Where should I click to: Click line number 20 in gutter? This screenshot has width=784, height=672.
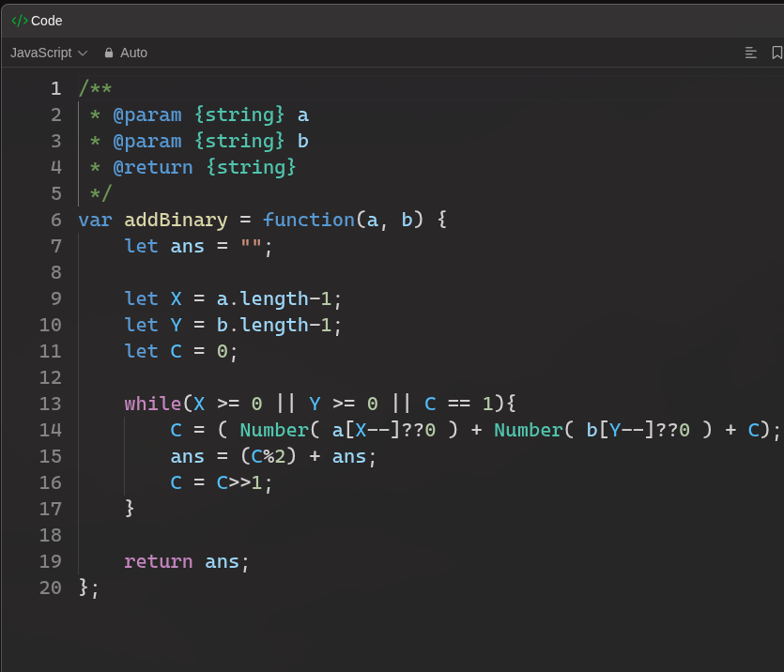51,588
